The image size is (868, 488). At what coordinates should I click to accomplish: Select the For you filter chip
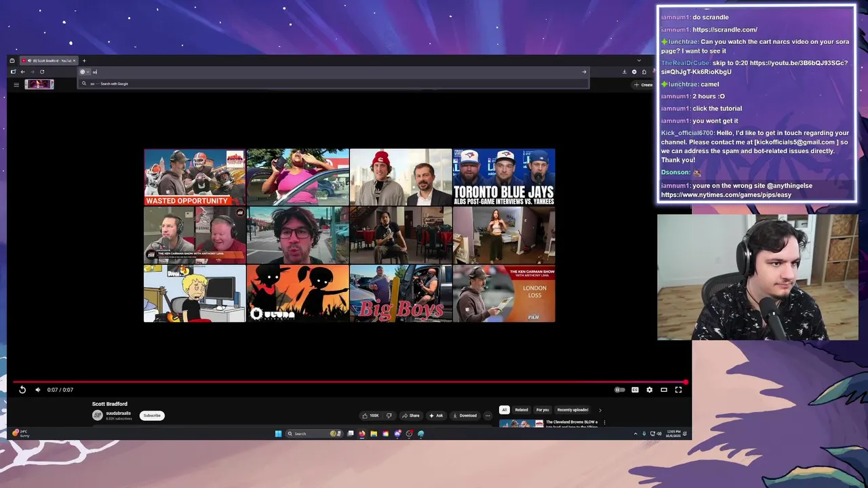click(x=542, y=410)
